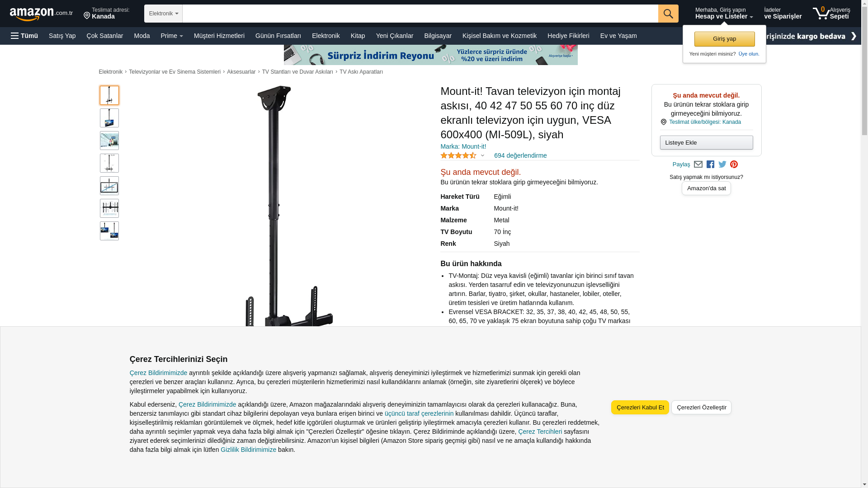Select the second product thumbnail image
The height and width of the screenshot is (488, 868).
(109, 118)
